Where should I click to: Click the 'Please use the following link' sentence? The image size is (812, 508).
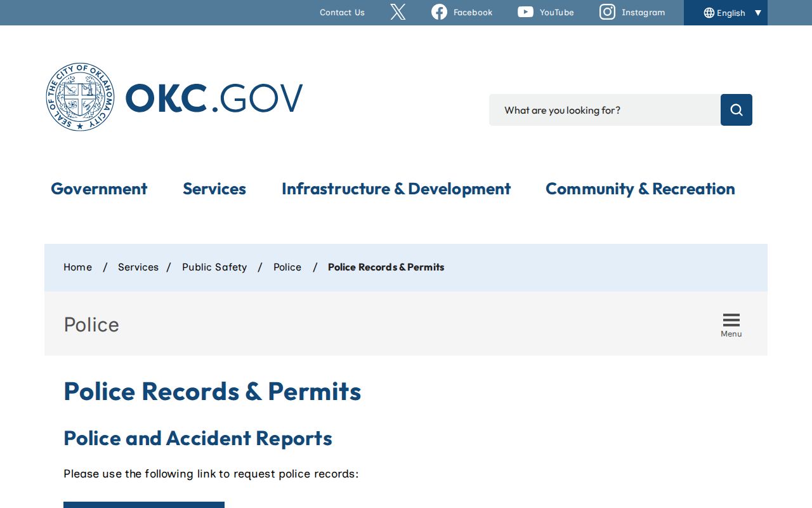coord(211,474)
